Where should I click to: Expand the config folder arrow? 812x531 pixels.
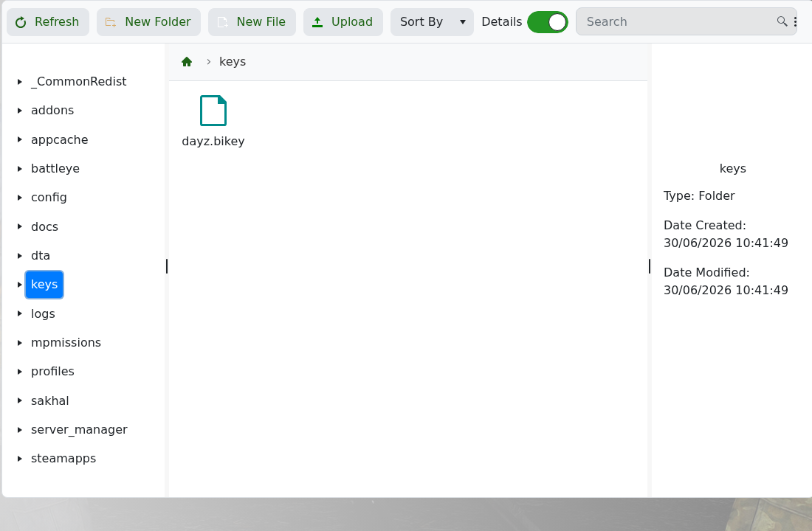[20, 198]
